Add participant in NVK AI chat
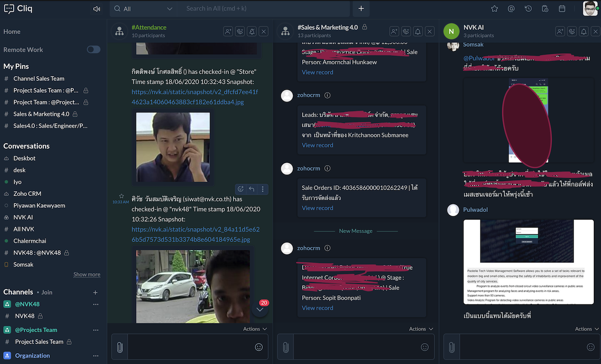The image size is (601, 364). pos(560,31)
